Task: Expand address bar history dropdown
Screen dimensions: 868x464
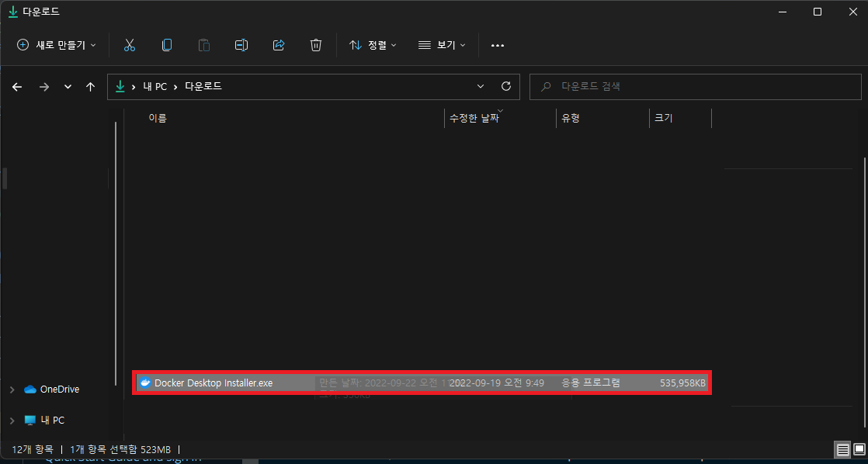Action: [x=481, y=87]
